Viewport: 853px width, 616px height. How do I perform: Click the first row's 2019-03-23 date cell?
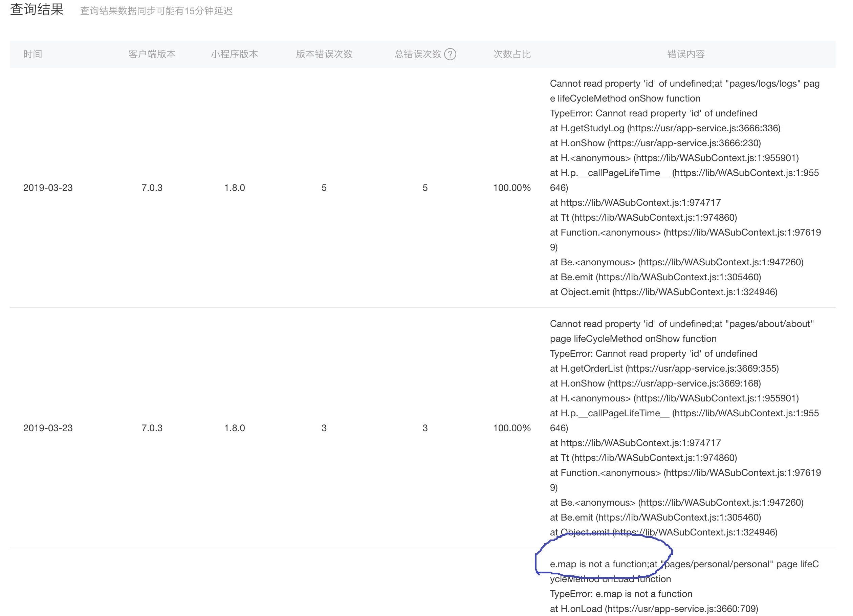click(x=48, y=188)
